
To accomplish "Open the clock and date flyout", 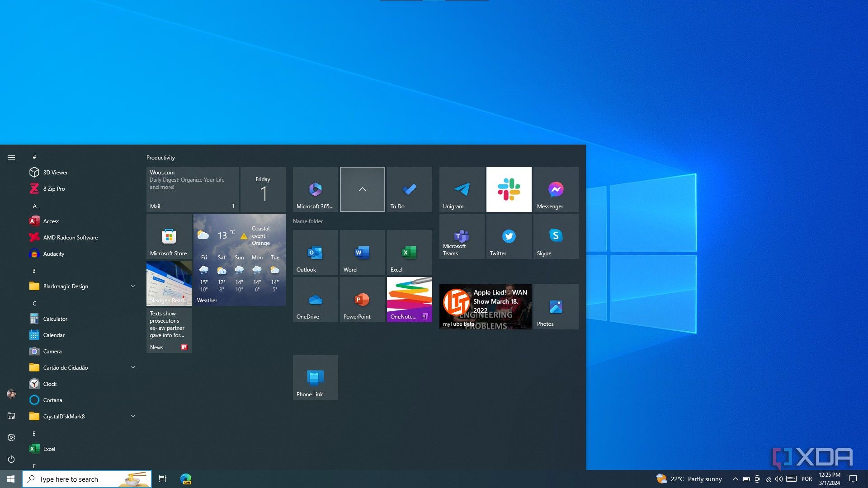I will tap(830, 479).
